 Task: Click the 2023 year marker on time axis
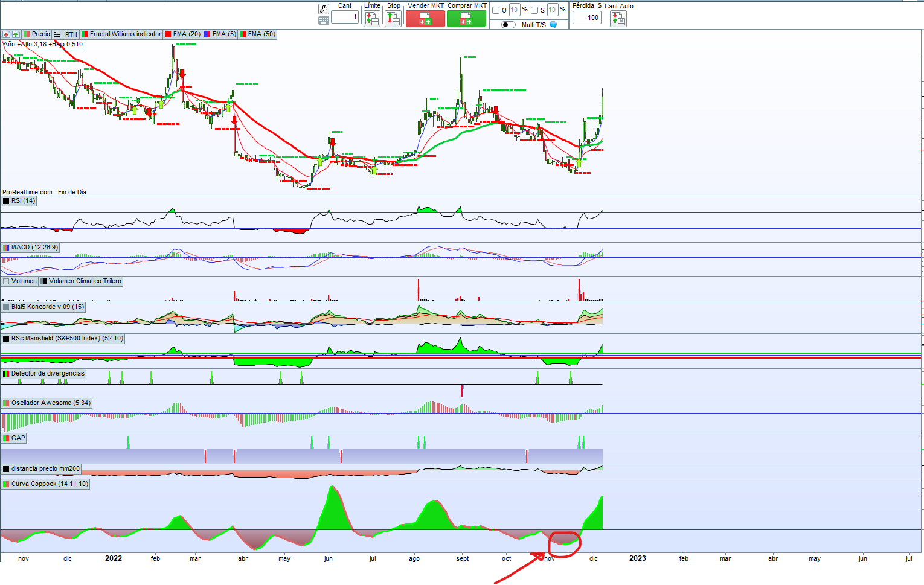(x=638, y=558)
